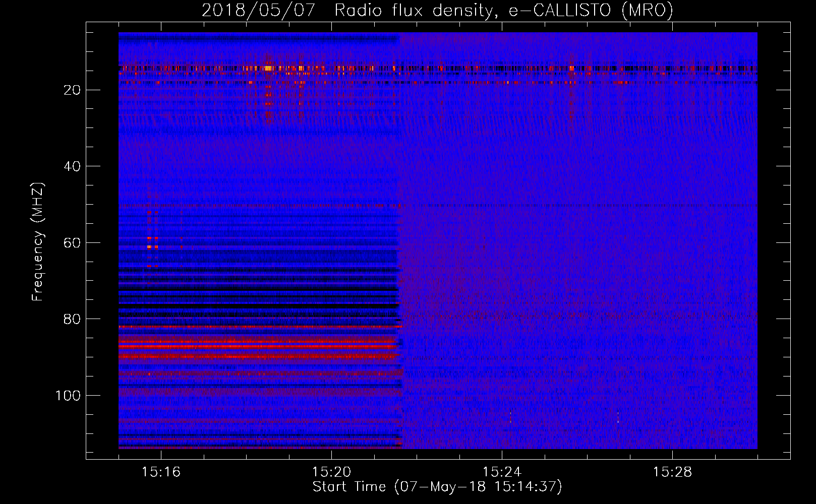Viewport: 816px width, 504px height.
Task: Click the "15:28" time tick label
Action: click(672, 472)
